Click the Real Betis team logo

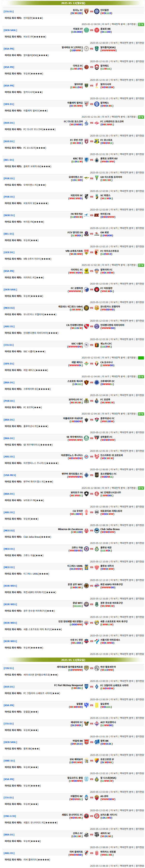[87, 364]
